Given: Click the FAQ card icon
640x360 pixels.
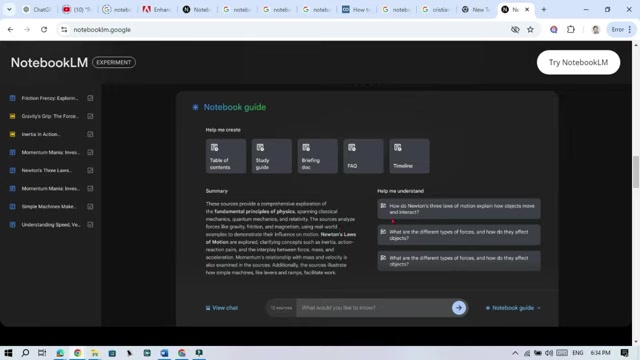Looking at the screenshot, I should coord(351,147).
